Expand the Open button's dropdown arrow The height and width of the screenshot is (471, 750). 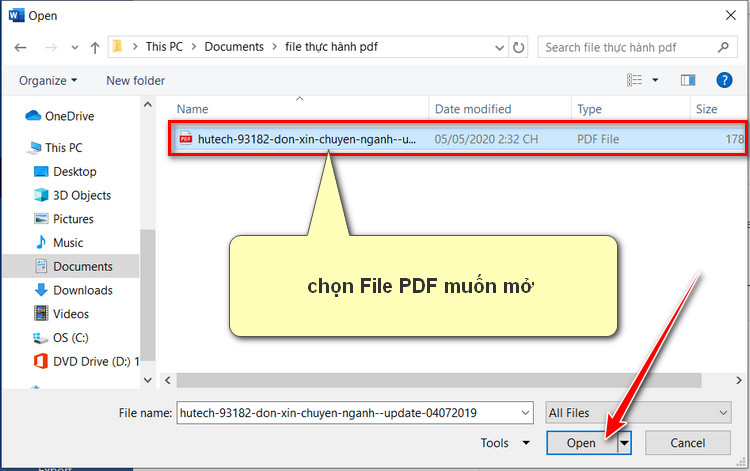[x=624, y=443]
